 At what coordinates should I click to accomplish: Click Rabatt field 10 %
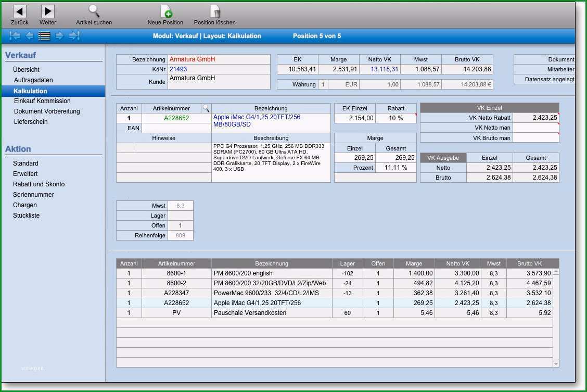click(395, 118)
